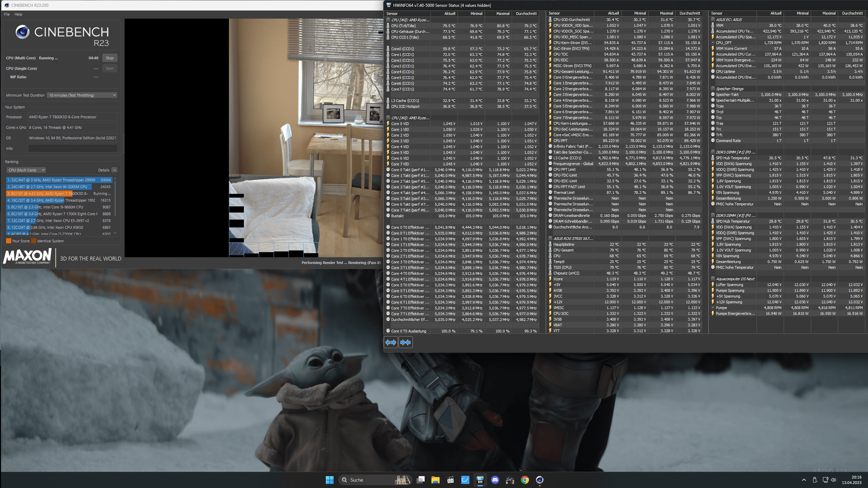868x488 pixels.
Task: Select the Core0 (CCD1) temperature row
Action: coord(462,49)
